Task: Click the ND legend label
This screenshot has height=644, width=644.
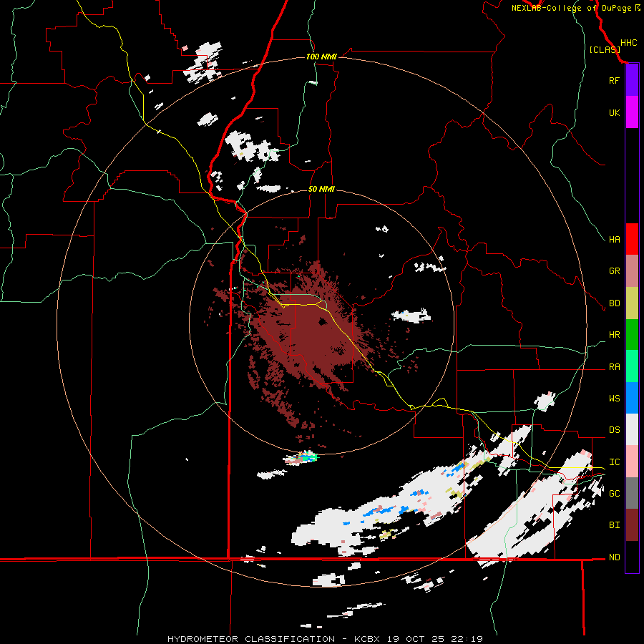Action: click(x=614, y=557)
